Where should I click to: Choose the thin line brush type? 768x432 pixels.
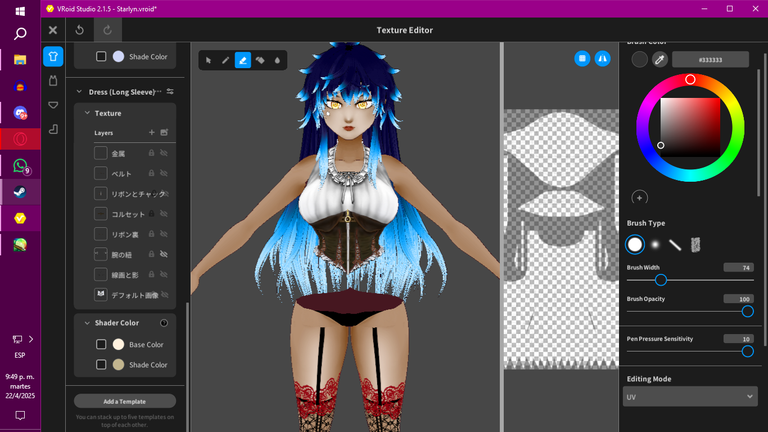click(675, 244)
